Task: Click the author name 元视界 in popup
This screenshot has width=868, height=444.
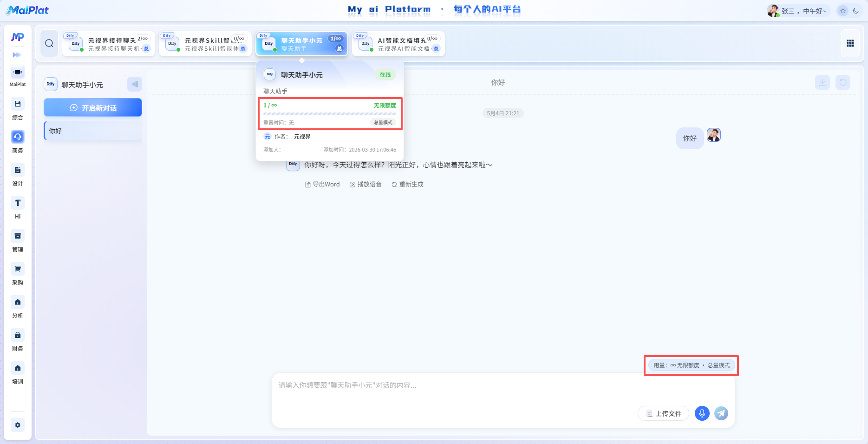Action: coord(302,137)
